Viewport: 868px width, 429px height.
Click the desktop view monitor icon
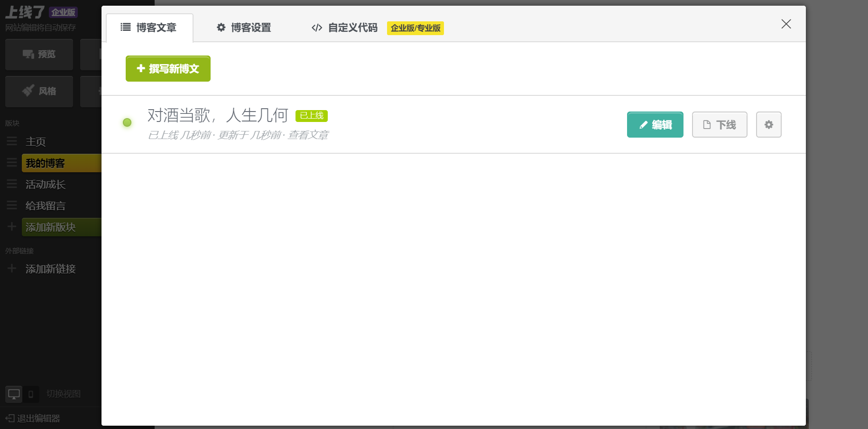(x=14, y=394)
